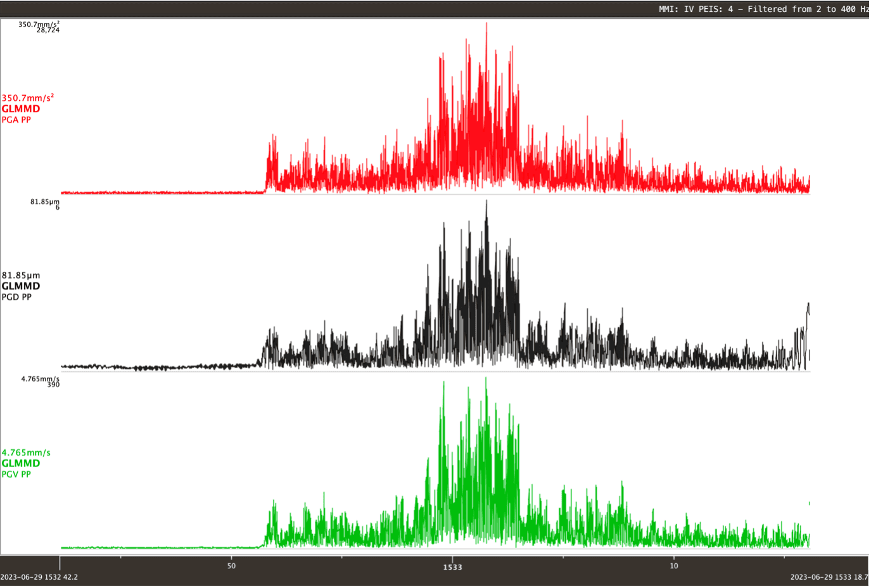Click the tallest peak of the red PGA trace
This screenshot has width=871, height=588.
486,23
